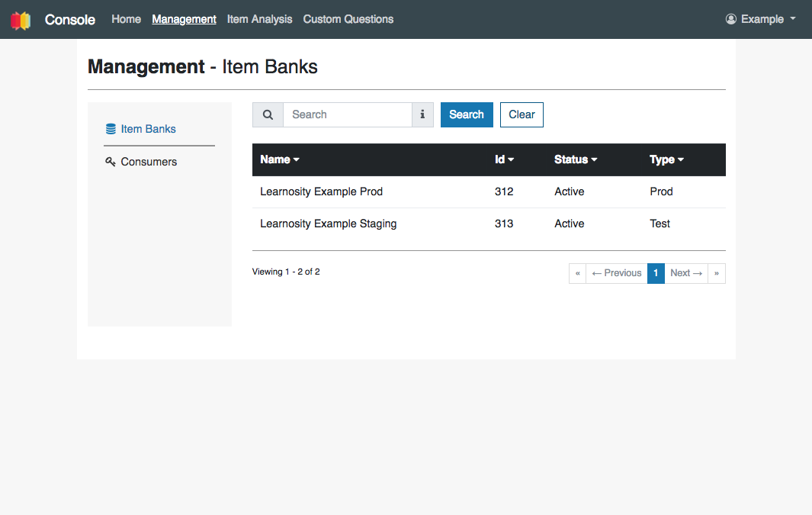Sort table by Status column

(x=576, y=159)
